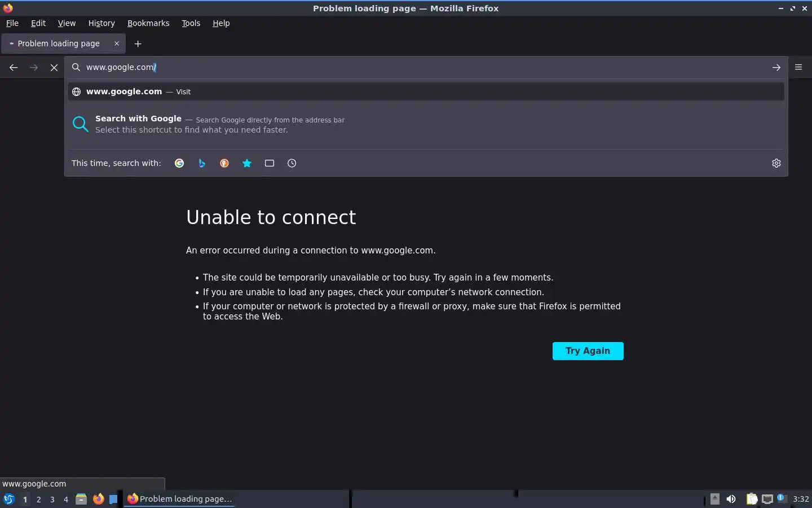The width and height of the screenshot is (812, 508).
Task: Open the Help menu
Action: pos(221,23)
